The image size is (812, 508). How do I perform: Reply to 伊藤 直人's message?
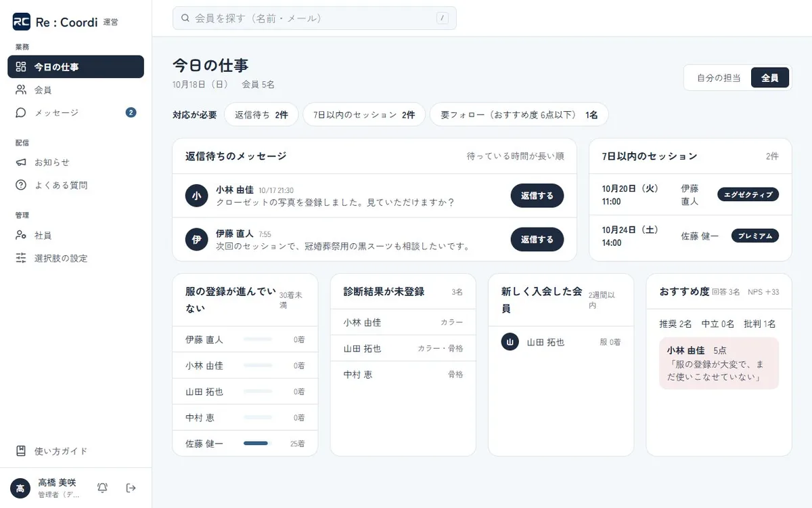537,239
